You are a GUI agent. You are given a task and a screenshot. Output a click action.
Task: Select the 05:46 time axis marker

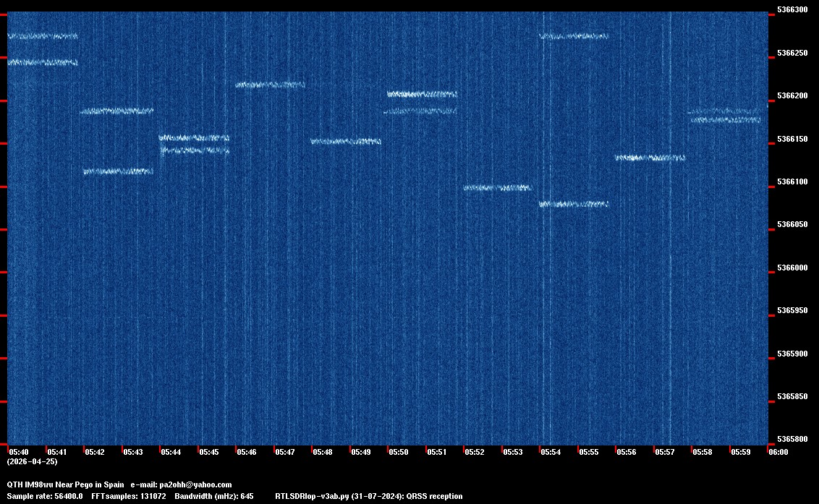[x=246, y=452]
